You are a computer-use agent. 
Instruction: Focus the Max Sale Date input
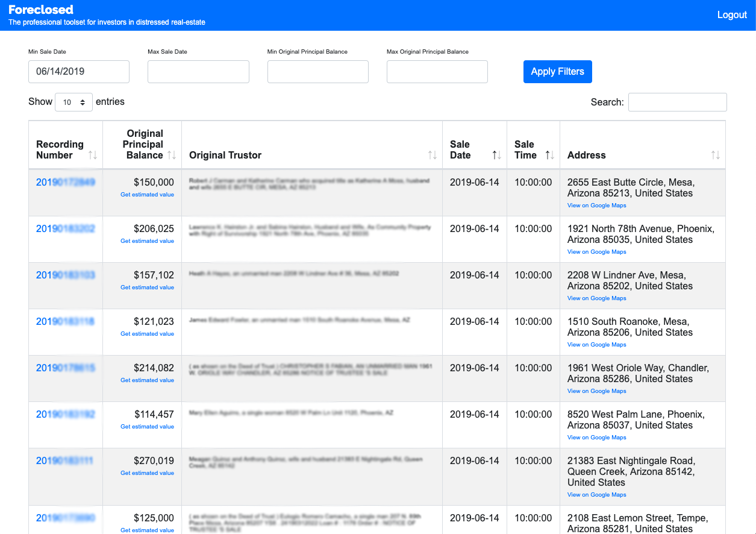coord(198,71)
